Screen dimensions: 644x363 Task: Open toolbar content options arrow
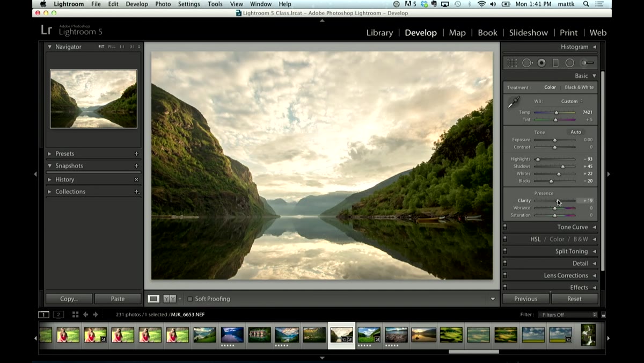click(493, 299)
